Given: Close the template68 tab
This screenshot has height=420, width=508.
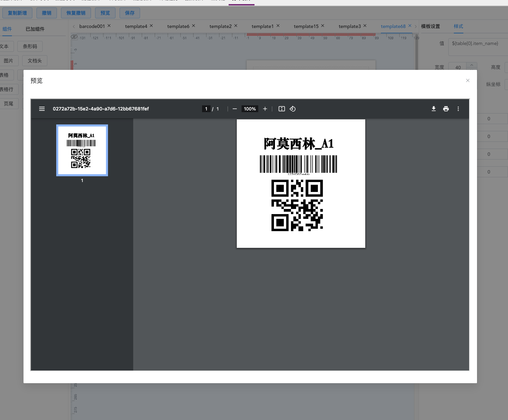Looking at the screenshot, I should tap(410, 26).
